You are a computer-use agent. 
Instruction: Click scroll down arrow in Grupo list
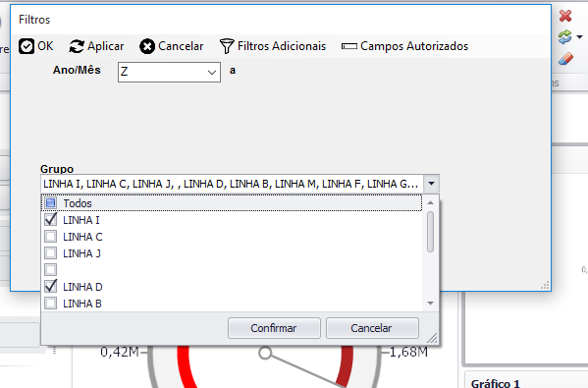point(431,304)
